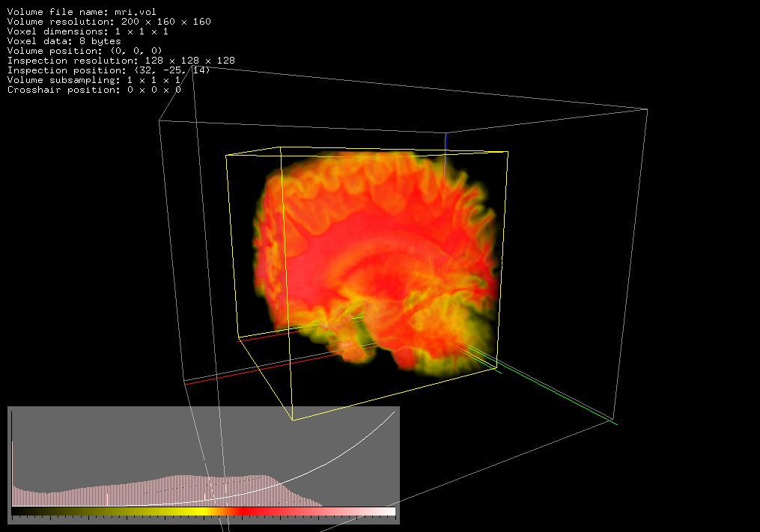
Task: Click the white opacity curve's upper right end
Action: (392, 414)
